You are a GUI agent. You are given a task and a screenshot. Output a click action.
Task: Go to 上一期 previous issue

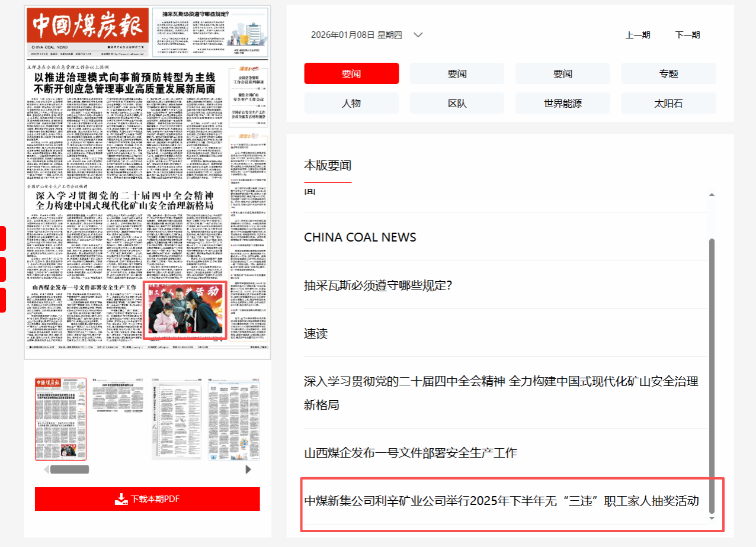(638, 35)
